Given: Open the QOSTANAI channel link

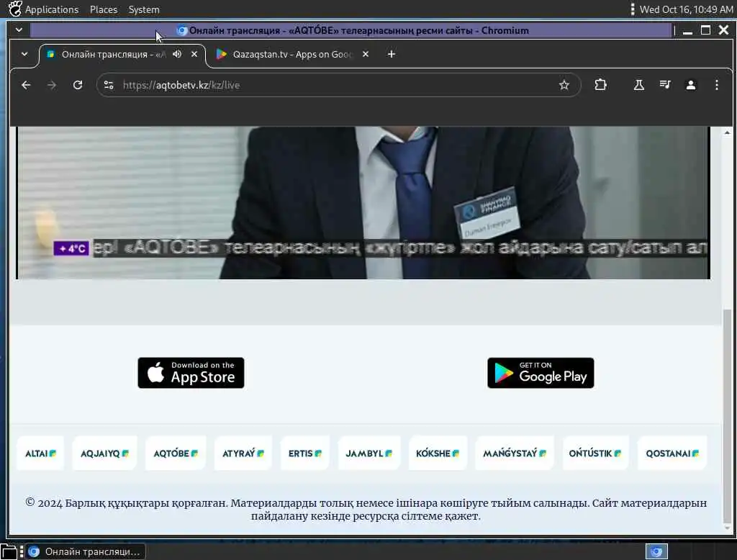Looking at the screenshot, I should point(672,453).
